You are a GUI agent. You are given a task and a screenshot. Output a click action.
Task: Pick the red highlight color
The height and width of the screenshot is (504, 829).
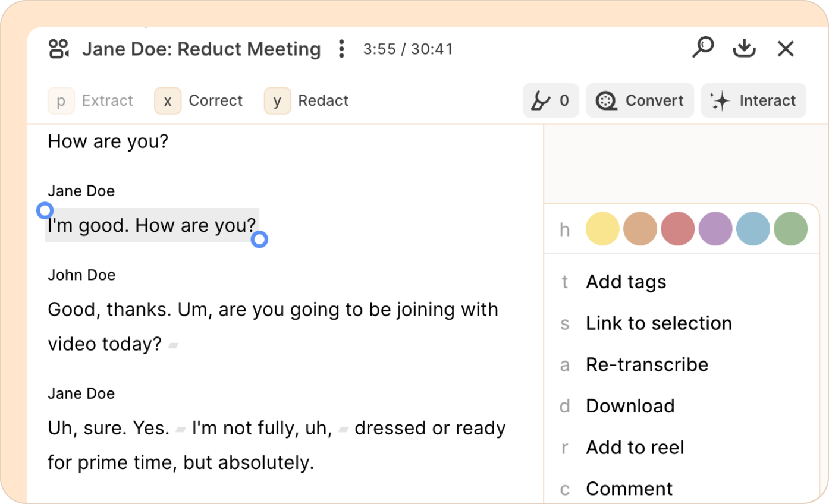pos(677,229)
